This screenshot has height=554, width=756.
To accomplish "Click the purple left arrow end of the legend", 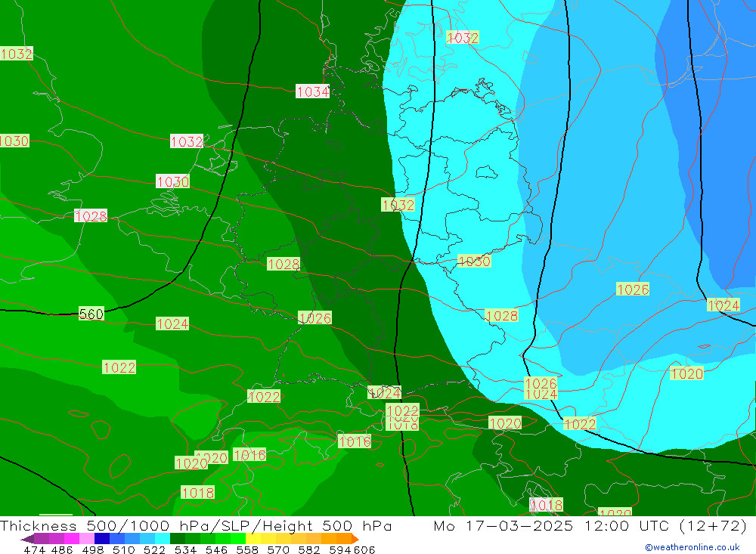I will point(27,539).
